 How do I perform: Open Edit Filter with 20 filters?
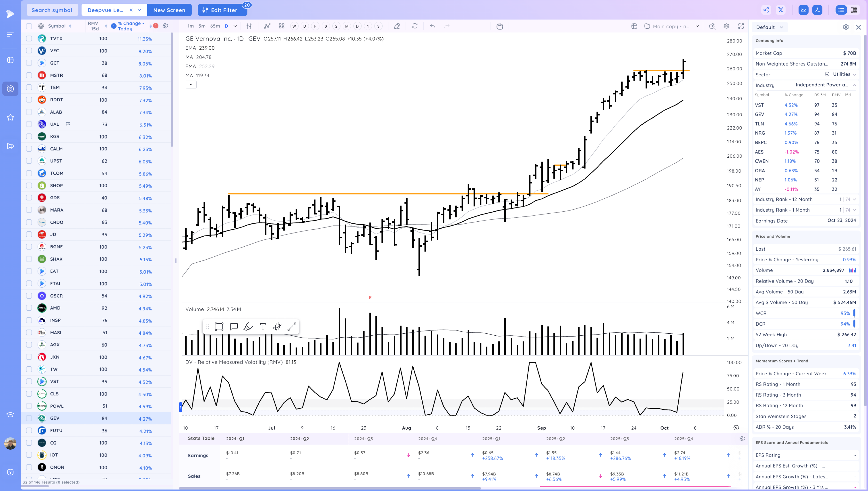(222, 10)
